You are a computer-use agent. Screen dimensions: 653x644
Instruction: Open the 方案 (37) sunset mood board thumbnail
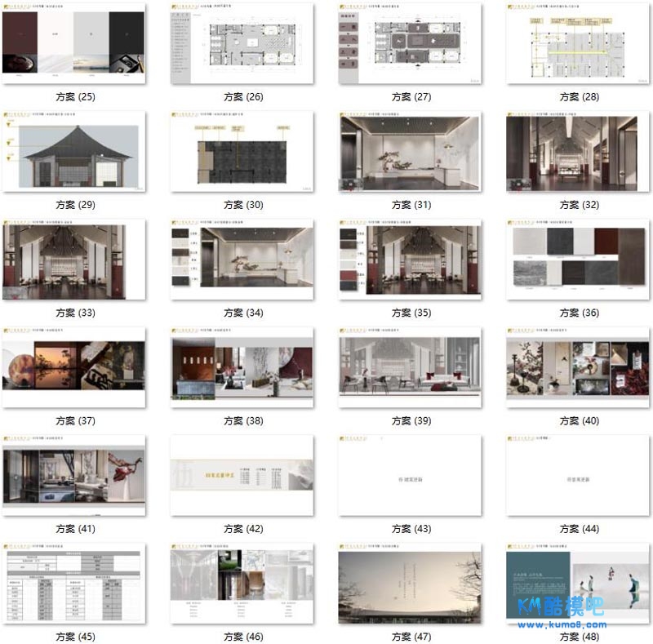75,367
